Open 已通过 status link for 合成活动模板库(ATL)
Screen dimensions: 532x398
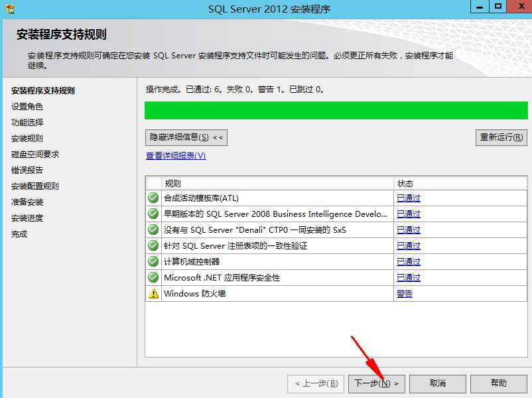point(409,198)
